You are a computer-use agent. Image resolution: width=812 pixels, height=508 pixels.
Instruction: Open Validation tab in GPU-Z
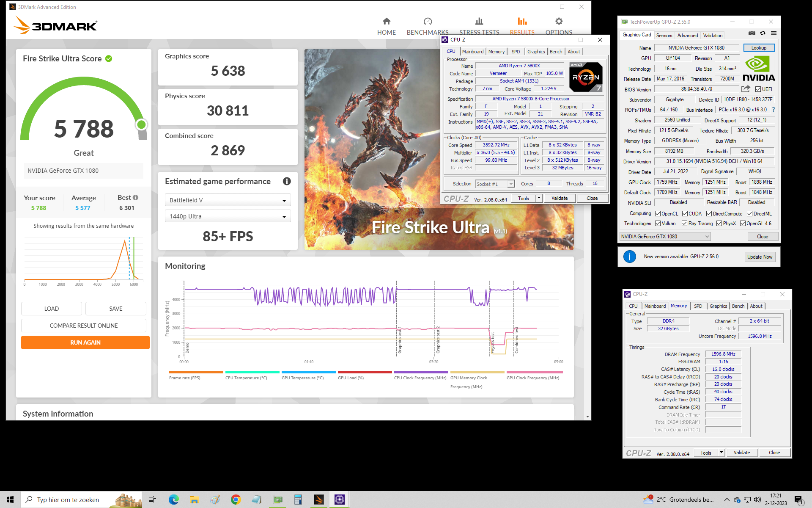pos(713,36)
